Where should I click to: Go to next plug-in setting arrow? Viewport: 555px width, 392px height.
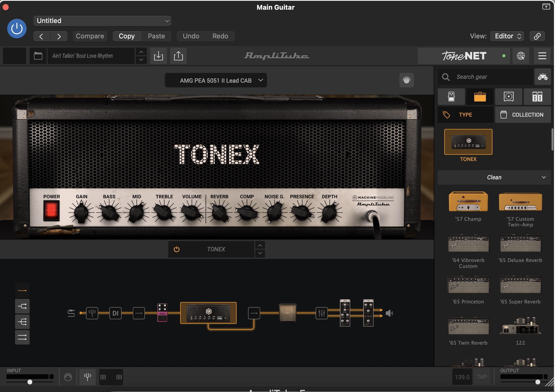pos(59,36)
